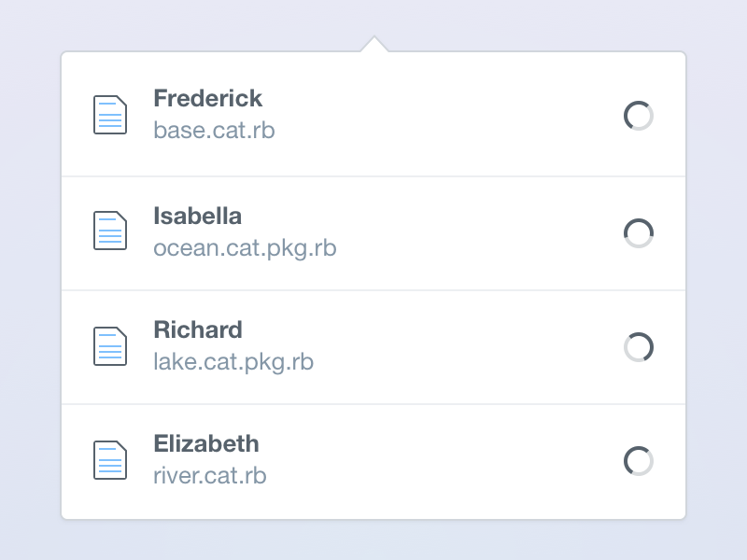Image resolution: width=747 pixels, height=560 pixels.
Task: Select the ocean.cat.pkg.rb filename
Action: (245, 248)
